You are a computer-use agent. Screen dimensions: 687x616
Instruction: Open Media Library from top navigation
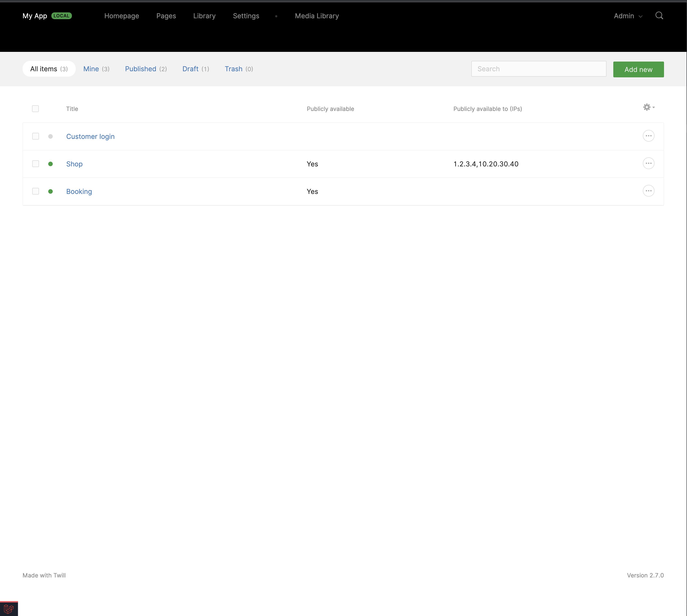point(317,16)
